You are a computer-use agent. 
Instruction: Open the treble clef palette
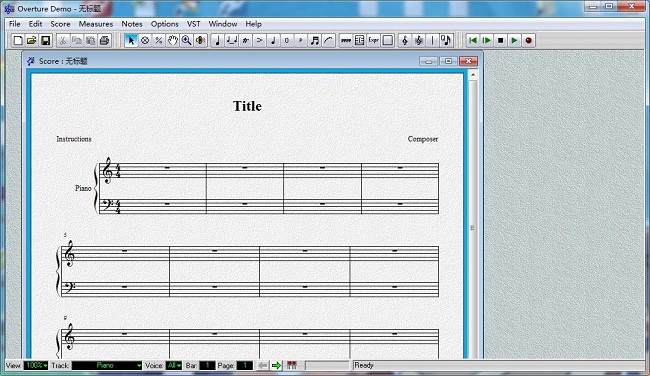click(405, 41)
